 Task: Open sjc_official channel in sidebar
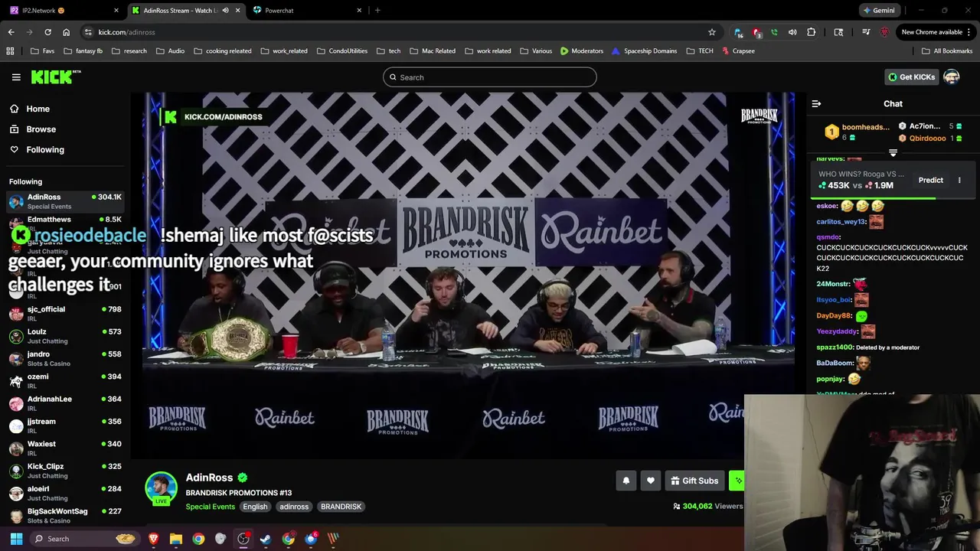click(65, 313)
